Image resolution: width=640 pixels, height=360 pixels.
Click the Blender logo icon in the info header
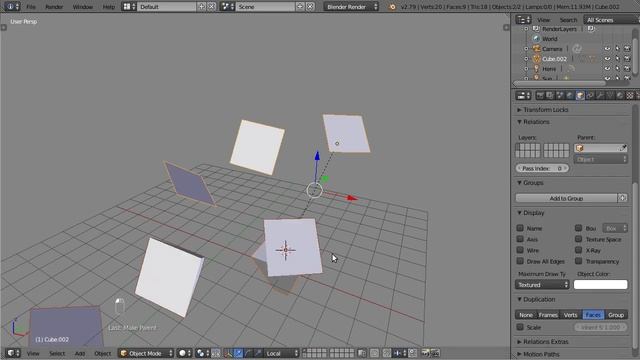point(392,7)
